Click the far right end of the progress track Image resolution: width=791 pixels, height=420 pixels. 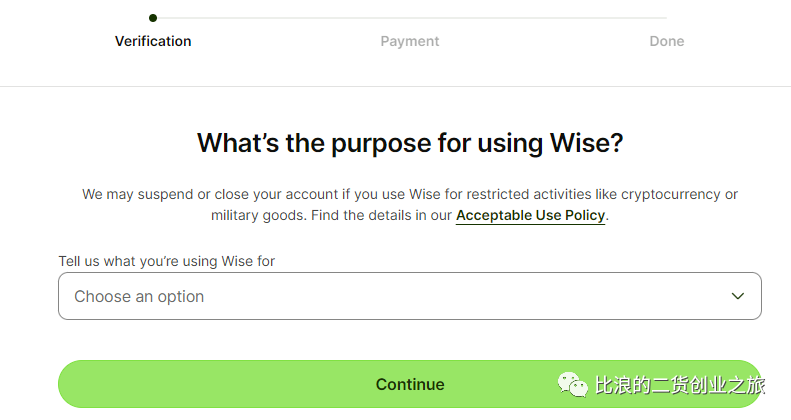point(664,18)
